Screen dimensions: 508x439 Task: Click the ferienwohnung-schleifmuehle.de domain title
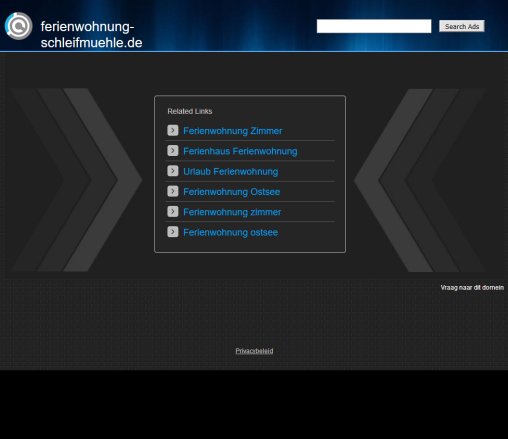pyautogui.click(x=91, y=34)
